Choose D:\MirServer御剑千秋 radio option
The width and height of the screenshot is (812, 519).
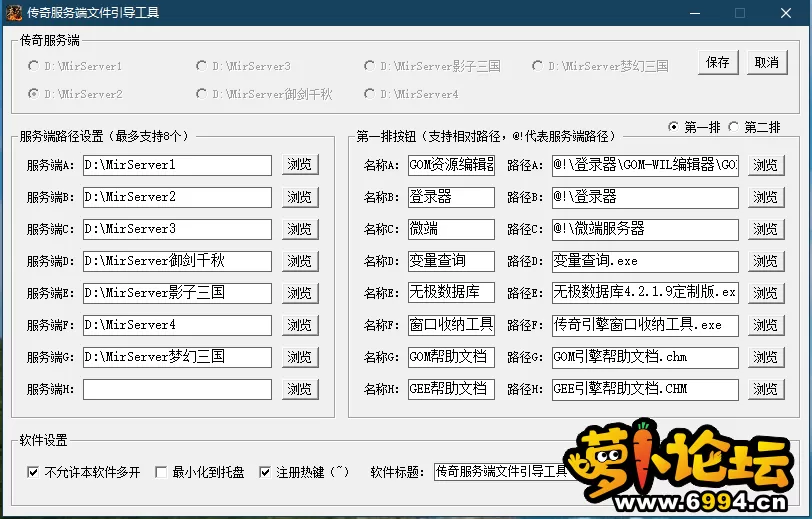click(264, 94)
